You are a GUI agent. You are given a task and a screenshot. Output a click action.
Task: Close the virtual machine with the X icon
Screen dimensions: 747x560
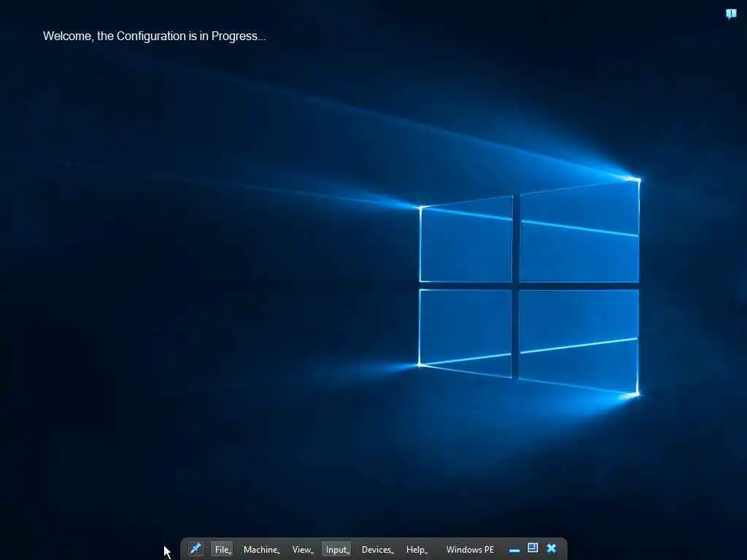click(551, 548)
